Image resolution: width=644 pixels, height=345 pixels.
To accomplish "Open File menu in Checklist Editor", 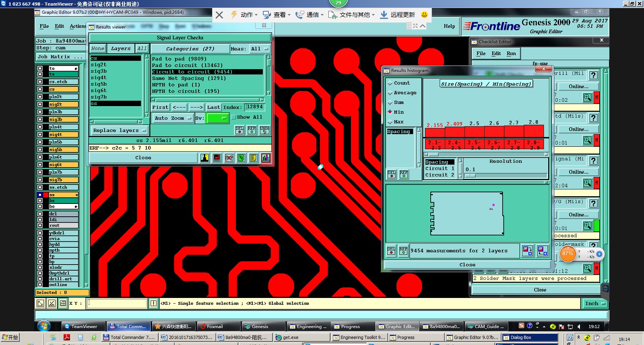I will pyautogui.click(x=481, y=53).
